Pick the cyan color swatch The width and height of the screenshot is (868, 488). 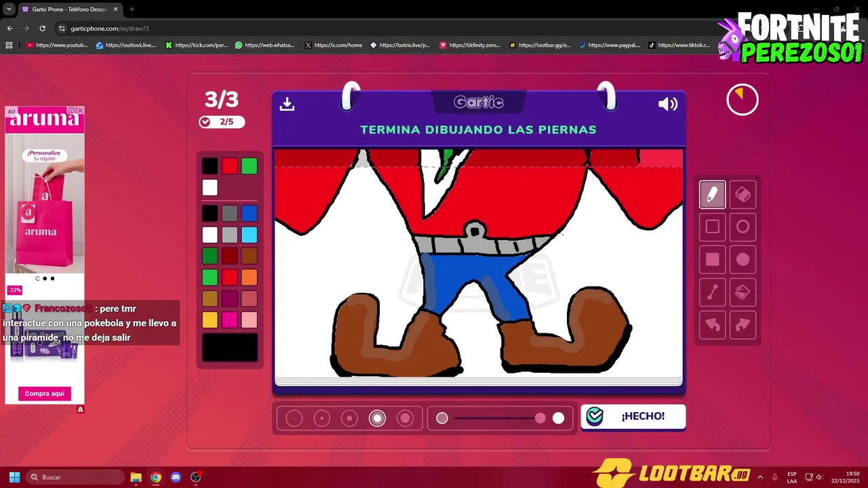click(250, 235)
